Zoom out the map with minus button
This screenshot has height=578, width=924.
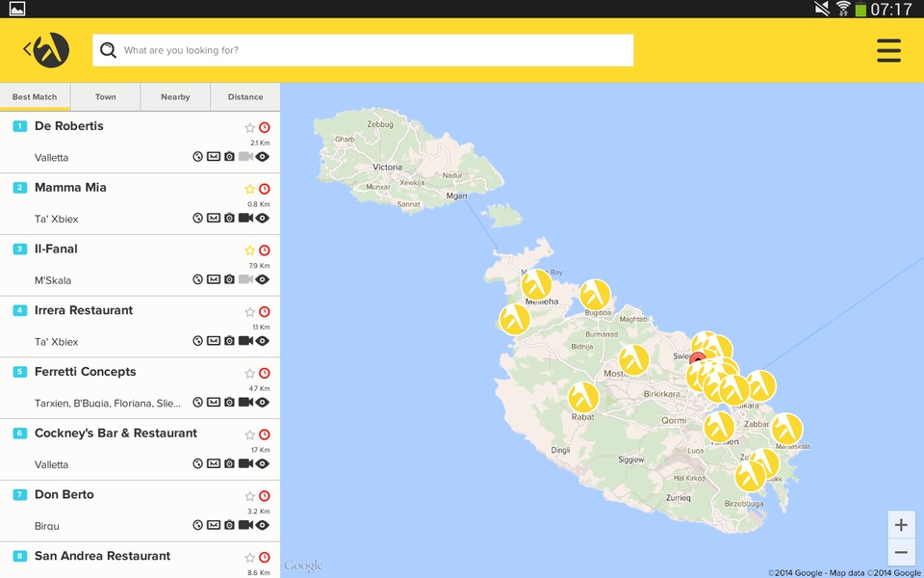tap(901, 552)
